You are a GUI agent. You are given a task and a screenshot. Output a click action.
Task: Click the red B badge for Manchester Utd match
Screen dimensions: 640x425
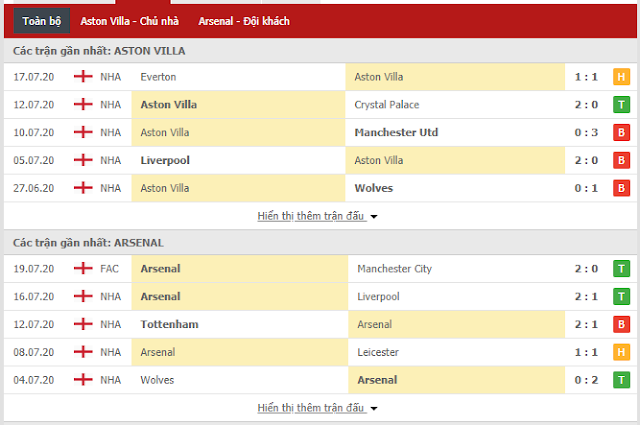coord(621,132)
